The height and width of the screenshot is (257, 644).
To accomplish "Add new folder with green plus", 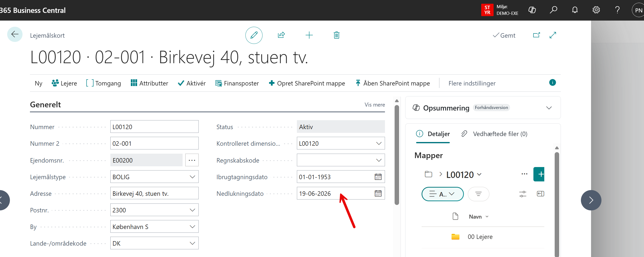I will coord(539,174).
